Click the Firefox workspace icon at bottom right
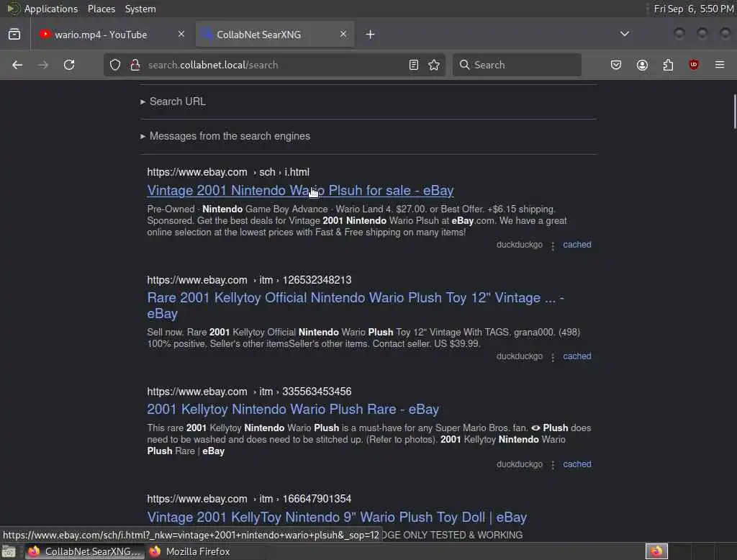The image size is (737, 560). click(x=656, y=551)
